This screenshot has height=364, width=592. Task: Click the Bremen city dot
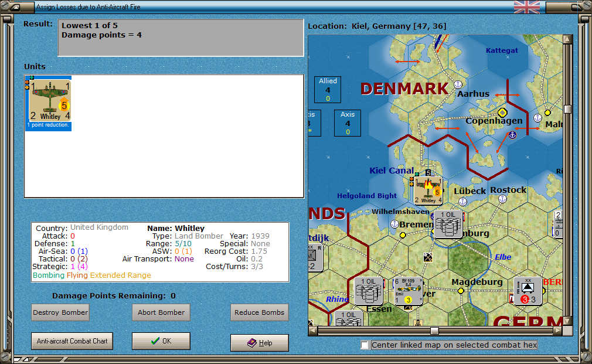pyautogui.click(x=403, y=235)
